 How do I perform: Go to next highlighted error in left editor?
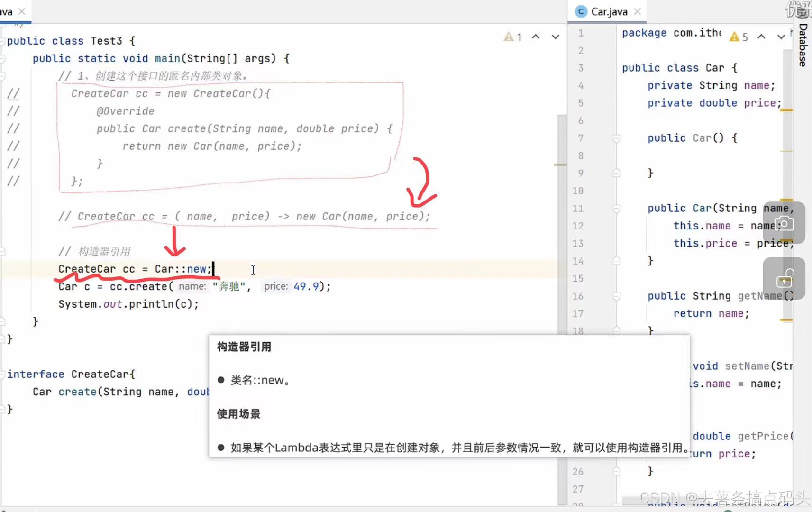point(555,37)
